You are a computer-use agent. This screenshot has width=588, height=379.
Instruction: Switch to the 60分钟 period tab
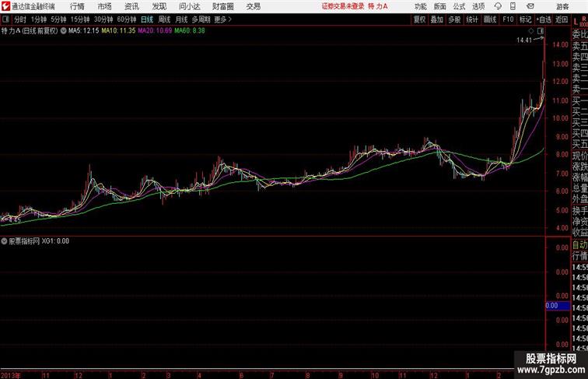click(x=127, y=19)
